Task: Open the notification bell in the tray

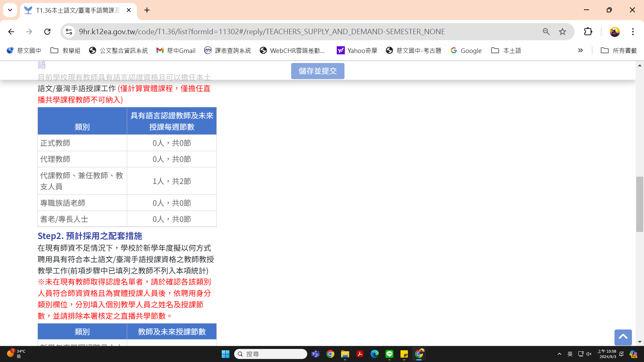Action: pyautogui.click(x=622, y=354)
